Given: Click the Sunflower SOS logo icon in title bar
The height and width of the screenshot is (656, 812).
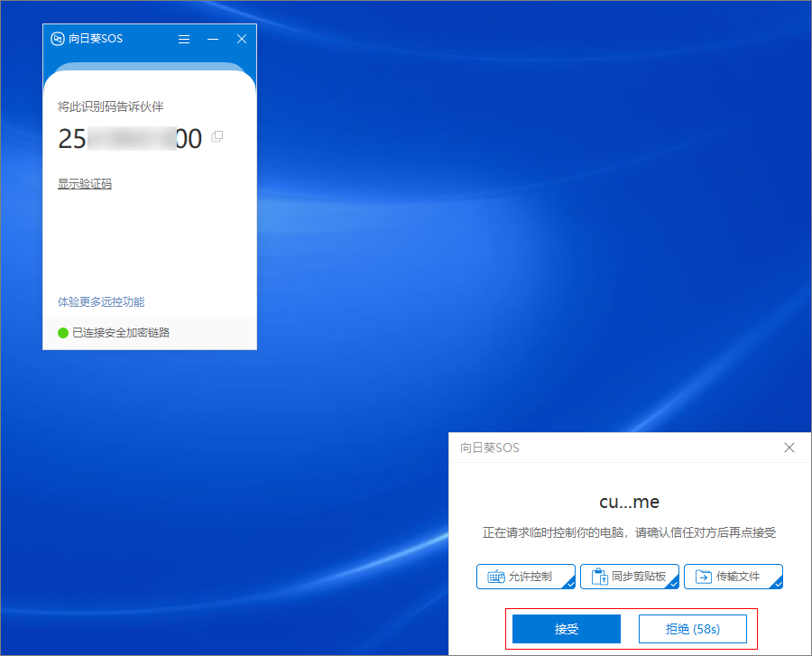Looking at the screenshot, I should [58, 39].
